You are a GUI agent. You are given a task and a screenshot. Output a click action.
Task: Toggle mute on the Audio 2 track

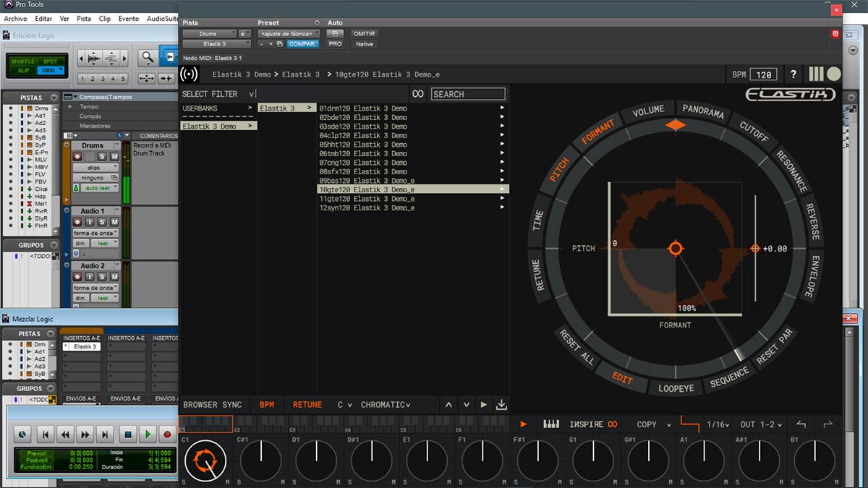[114, 277]
